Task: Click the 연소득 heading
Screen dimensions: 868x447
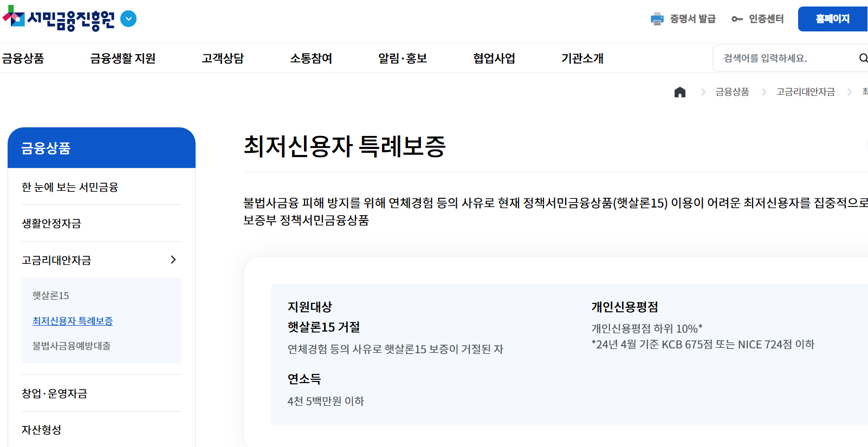Action: click(x=304, y=379)
